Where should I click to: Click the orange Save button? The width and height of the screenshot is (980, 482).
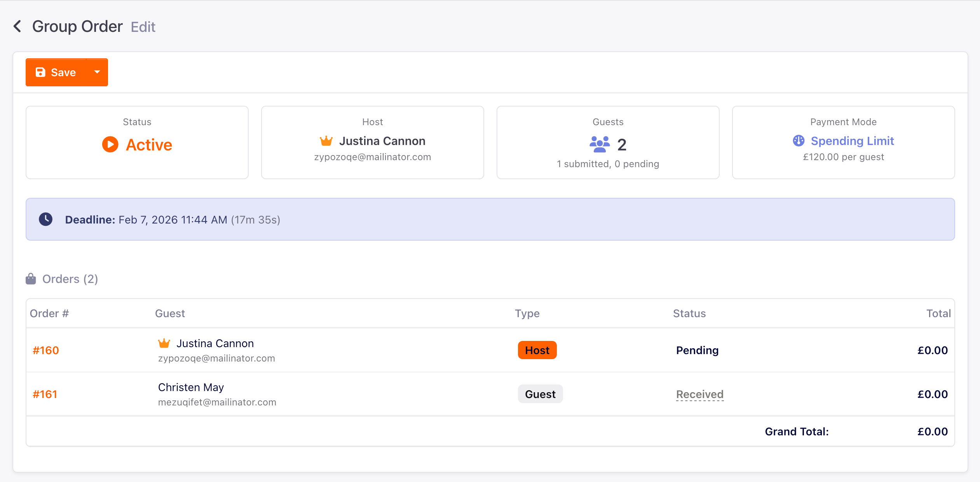pos(56,72)
